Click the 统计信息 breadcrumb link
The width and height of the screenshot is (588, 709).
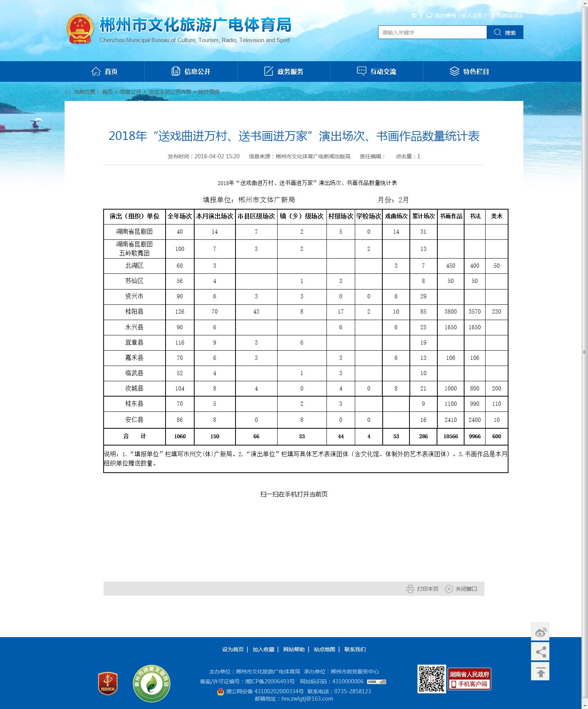pyautogui.click(x=209, y=92)
